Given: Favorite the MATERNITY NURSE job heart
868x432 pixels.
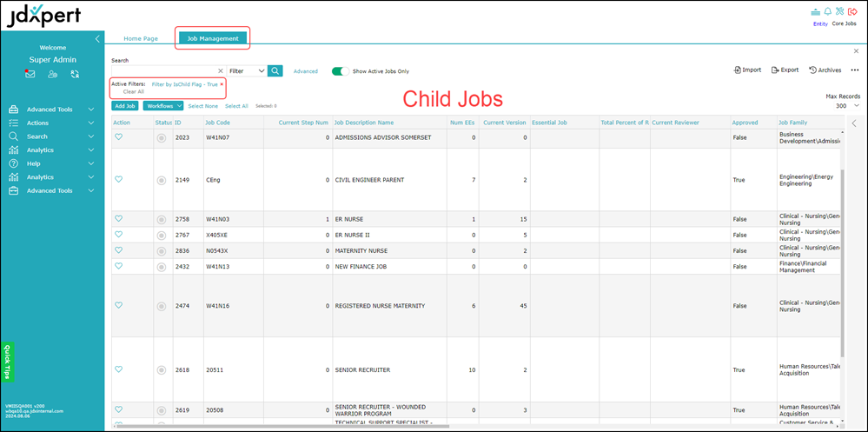Looking at the screenshot, I should pyautogui.click(x=118, y=250).
